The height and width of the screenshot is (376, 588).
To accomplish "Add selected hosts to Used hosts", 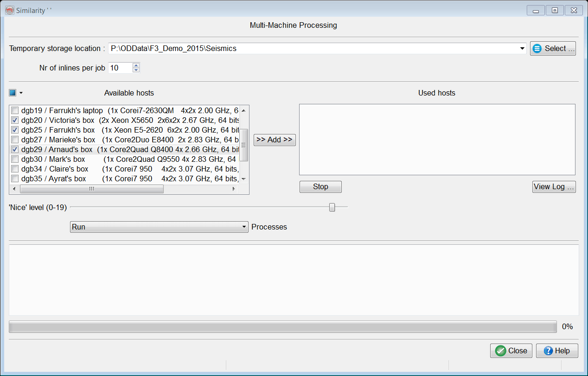I will click(275, 140).
